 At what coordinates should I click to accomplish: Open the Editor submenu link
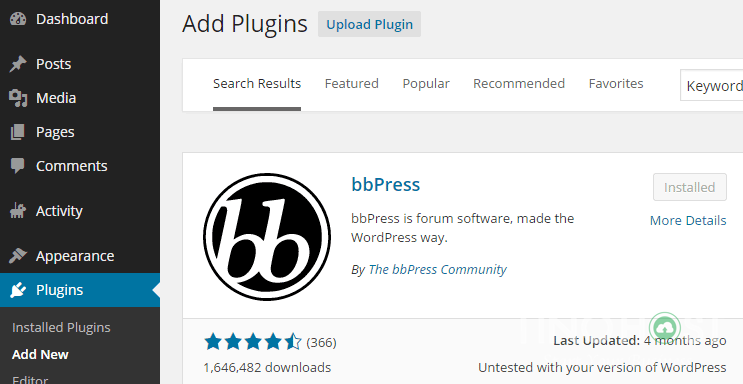click(x=30, y=380)
